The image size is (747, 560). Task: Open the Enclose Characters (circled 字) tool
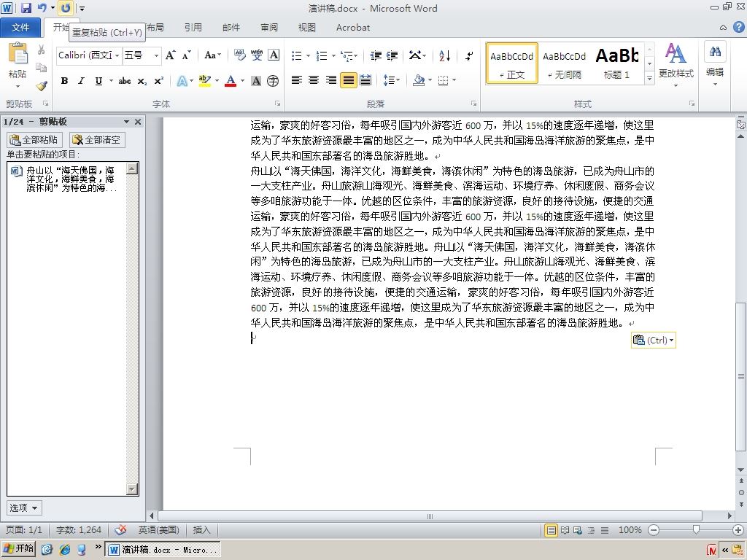coord(273,81)
